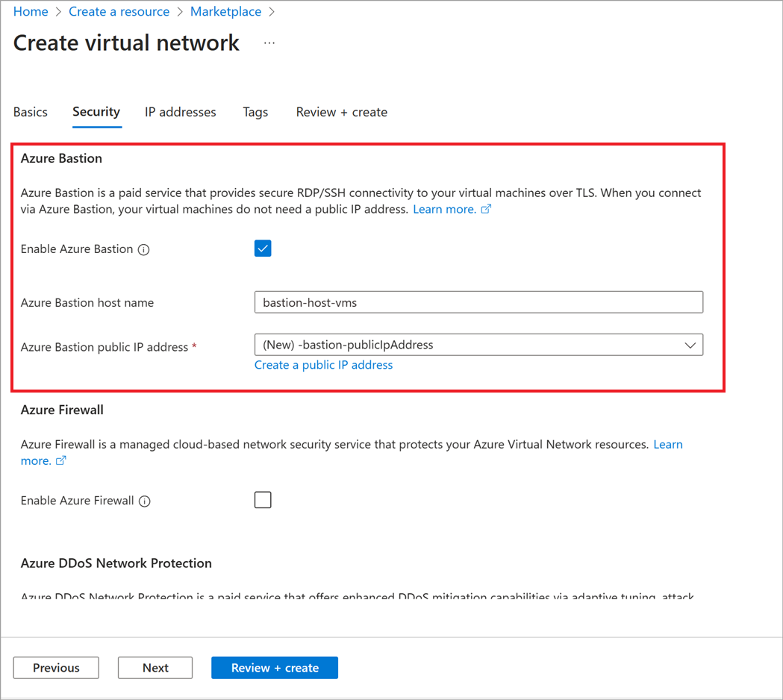Screen dimensions: 783x700
Task: Click the Azure Bastion host name label
Action: coord(87,302)
